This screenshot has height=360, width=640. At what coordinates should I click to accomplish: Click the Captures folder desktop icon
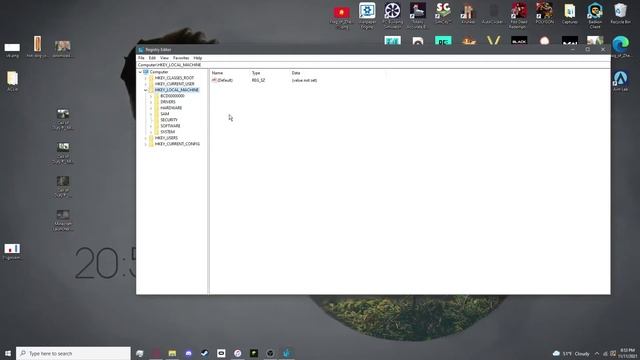(570, 13)
